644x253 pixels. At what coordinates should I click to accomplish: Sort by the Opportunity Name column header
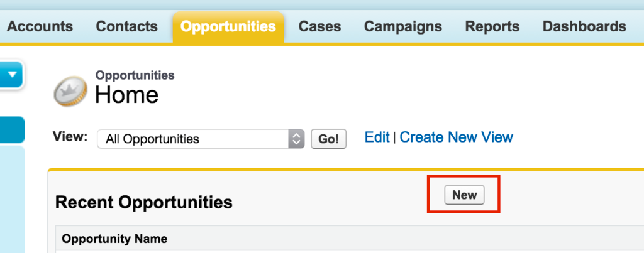pos(114,239)
